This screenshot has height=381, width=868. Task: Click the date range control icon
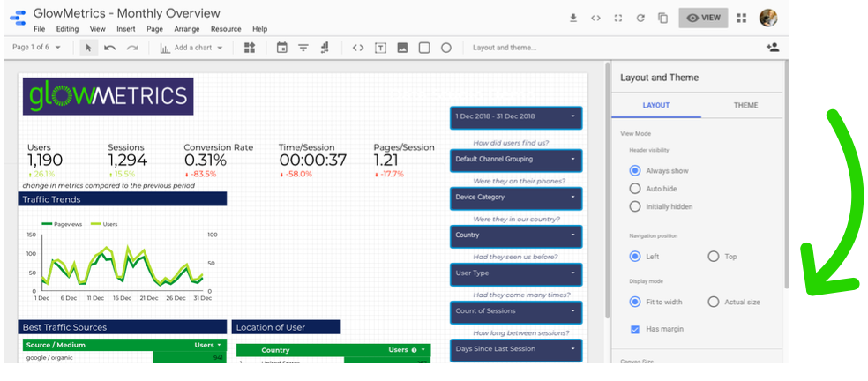click(282, 48)
